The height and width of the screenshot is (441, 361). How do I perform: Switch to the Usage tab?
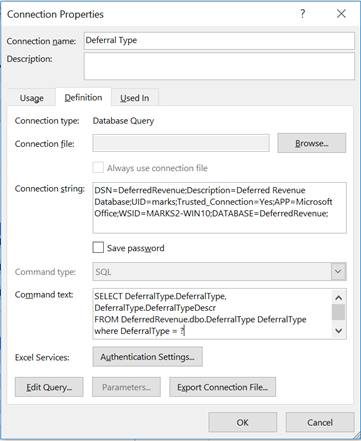click(32, 98)
